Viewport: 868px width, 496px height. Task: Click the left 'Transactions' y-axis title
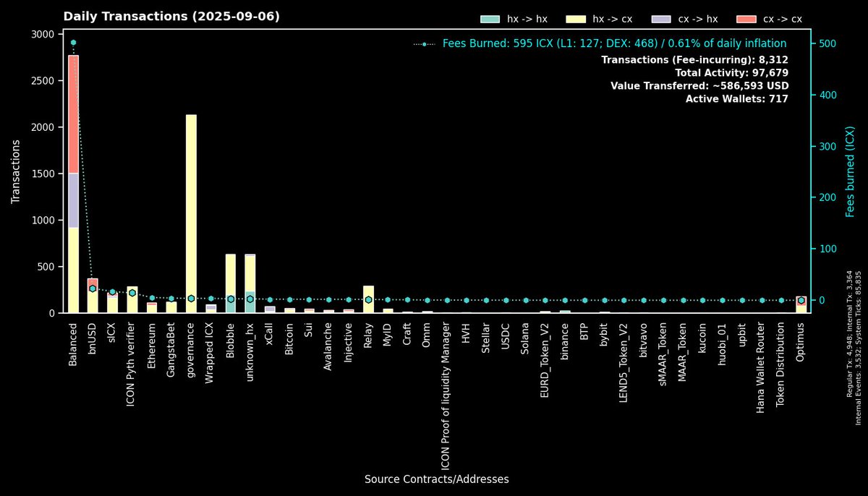pyautogui.click(x=15, y=172)
